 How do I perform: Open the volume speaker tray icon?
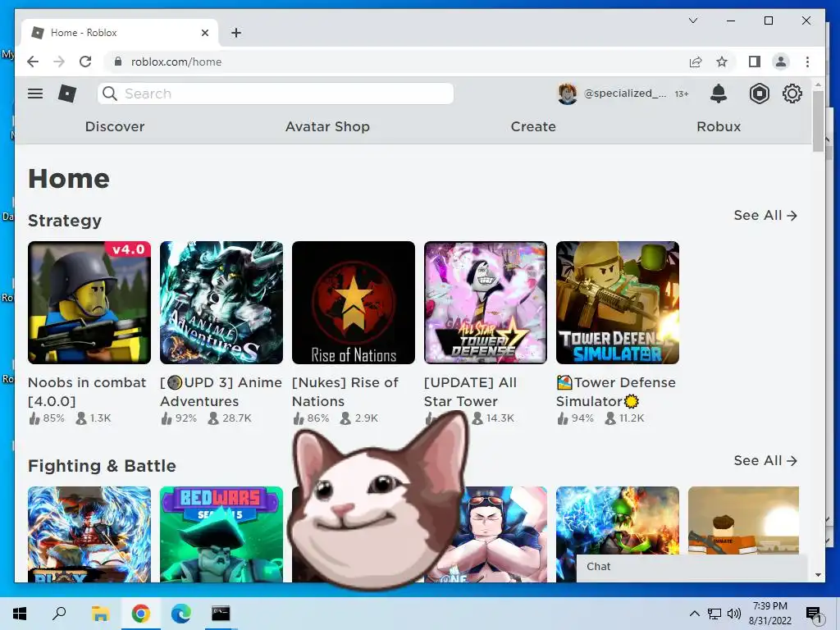[734, 614]
